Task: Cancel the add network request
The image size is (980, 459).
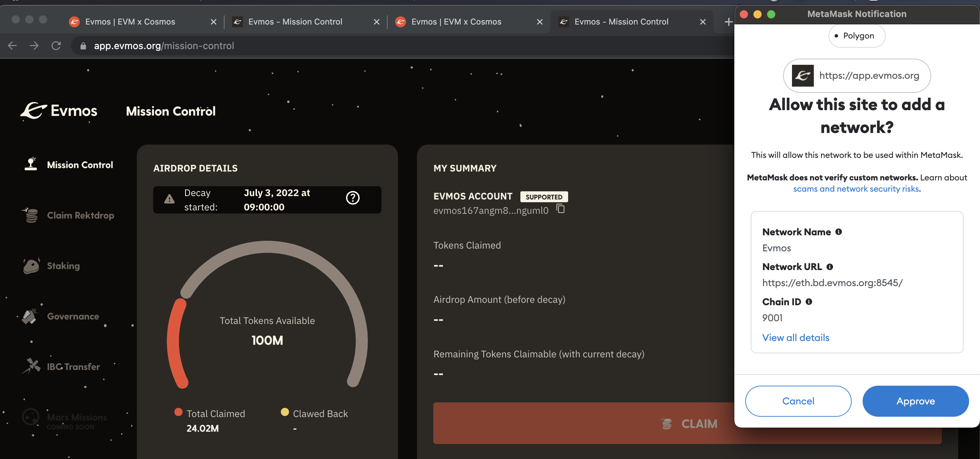Action: (x=798, y=401)
